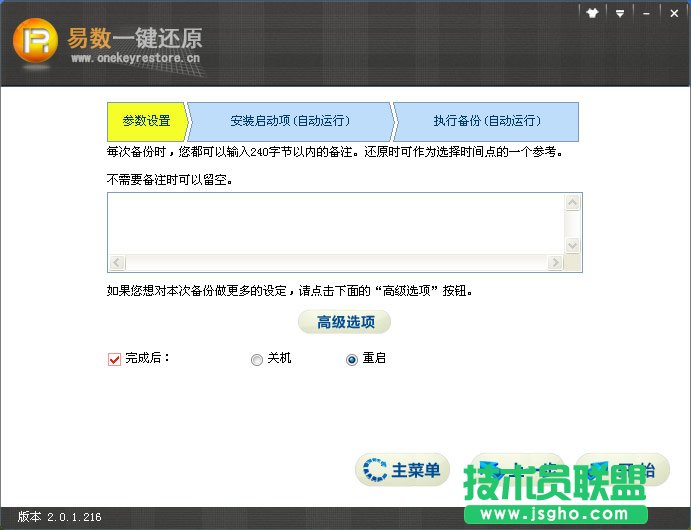691x530 pixels.
Task: Select the 重启 radio option
Action: point(351,360)
